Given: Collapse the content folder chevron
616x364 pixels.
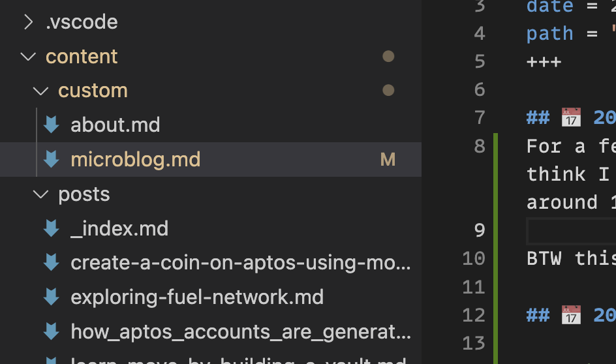Looking at the screenshot, I should coord(28,57).
